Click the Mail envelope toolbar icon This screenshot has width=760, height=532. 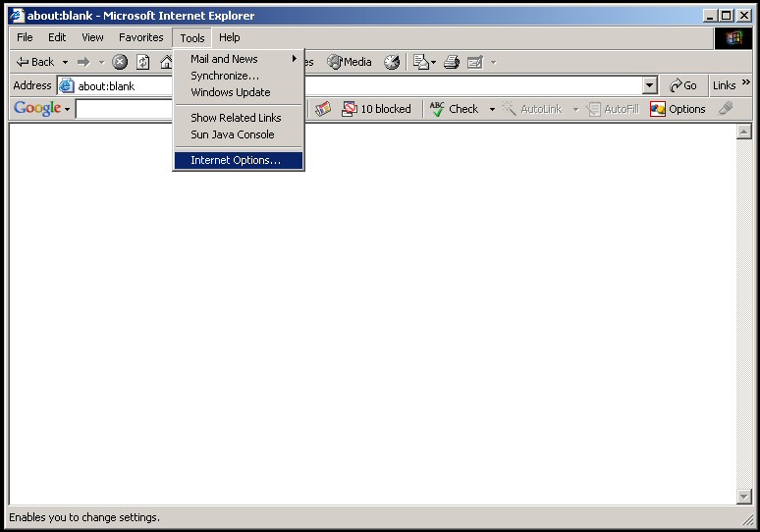(x=420, y=62)
